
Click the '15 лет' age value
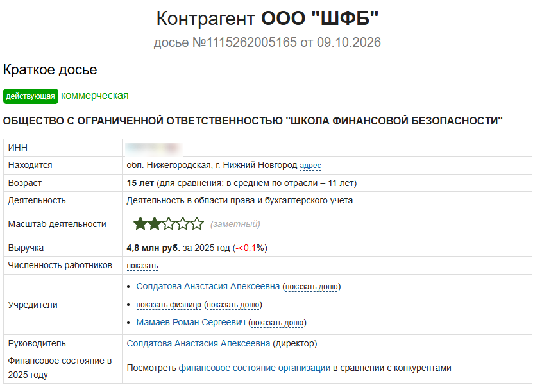pyautogui.click(x=140, y=183)
